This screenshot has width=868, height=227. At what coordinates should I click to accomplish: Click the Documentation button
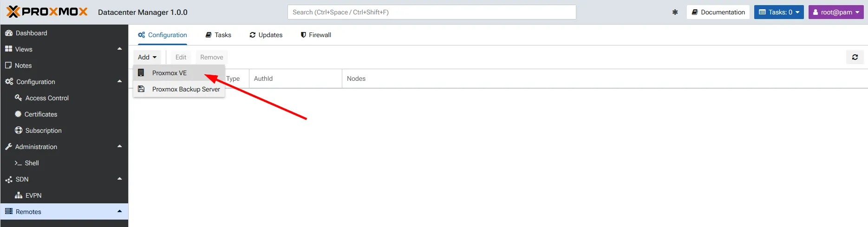[x=718, y=12]
